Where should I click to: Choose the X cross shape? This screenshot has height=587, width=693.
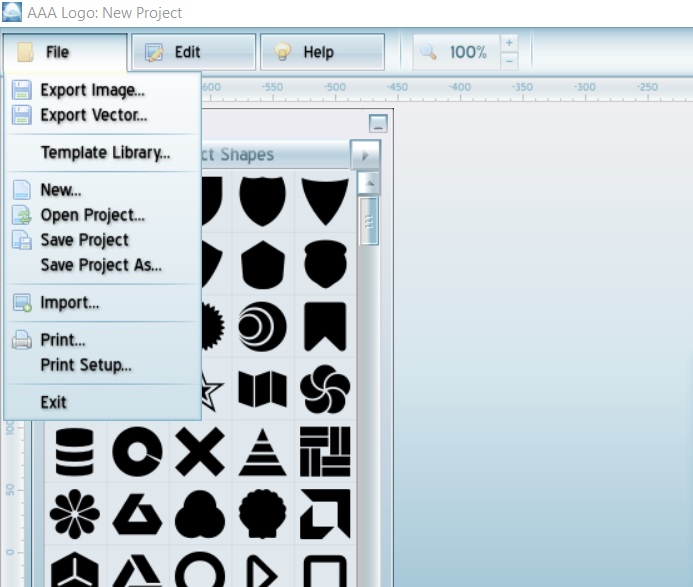coord(200,452)
